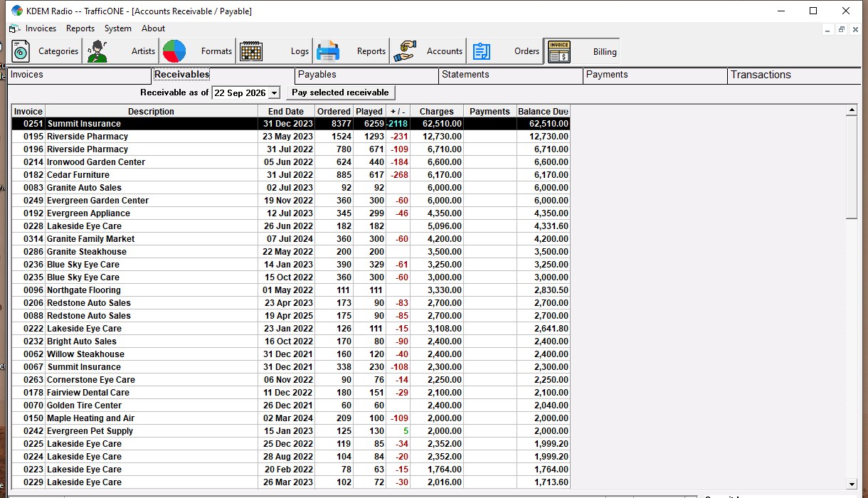Viewport: 868px width, 498px height.
Task: Select Cornerstone Eye Care row
Action: [x=290, y=380]
